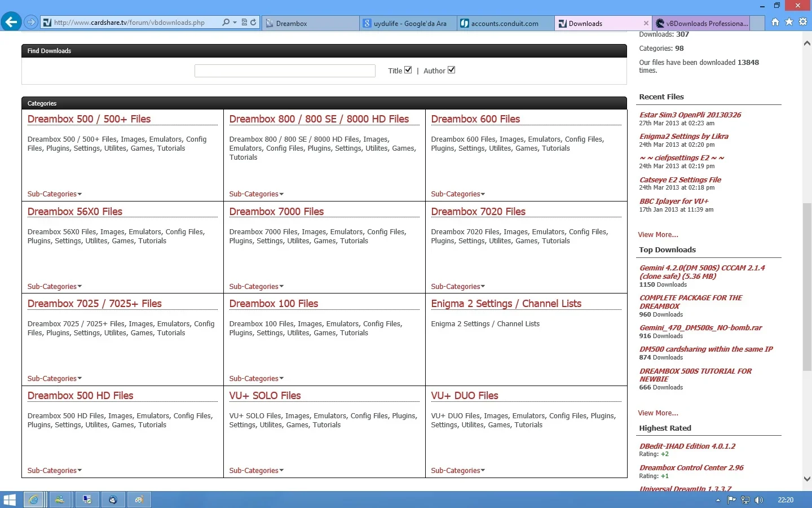Open Dreambox Control Center 2.96 link
Screen dimensions: 812x508
[691, 468]
